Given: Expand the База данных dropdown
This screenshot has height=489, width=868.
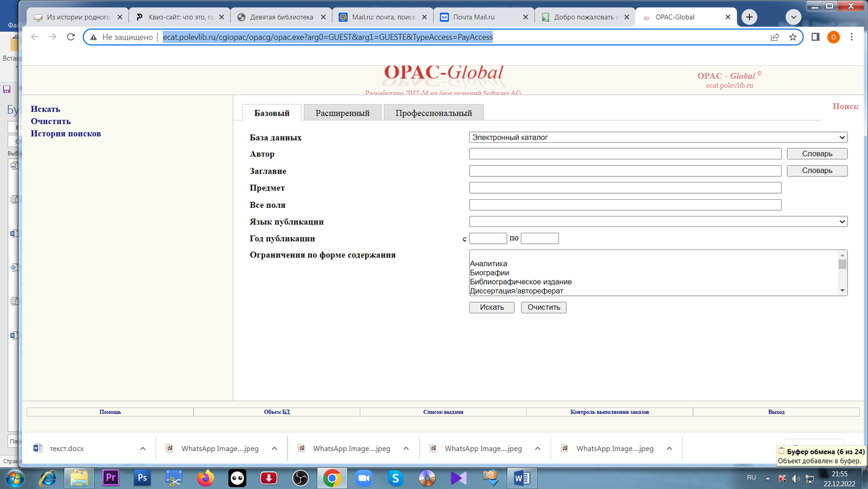Looking at the screenshot, I should (x=658, y=137).
